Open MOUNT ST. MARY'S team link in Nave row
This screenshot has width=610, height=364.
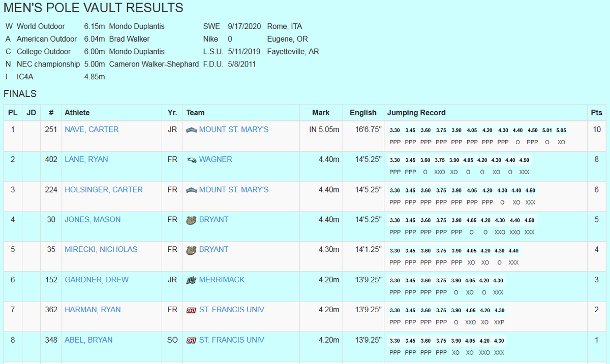(x=234, y=129)
